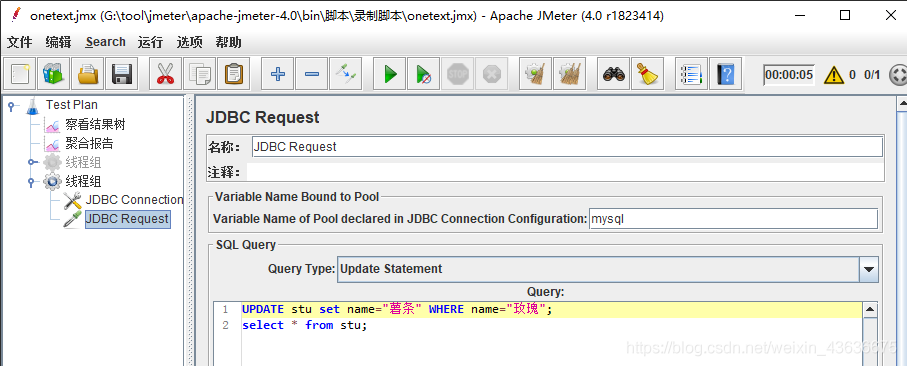The height and width of the screenshot is (366, 907).
Task: Collapse the Test Plan tree node
Action: point(12,105)
